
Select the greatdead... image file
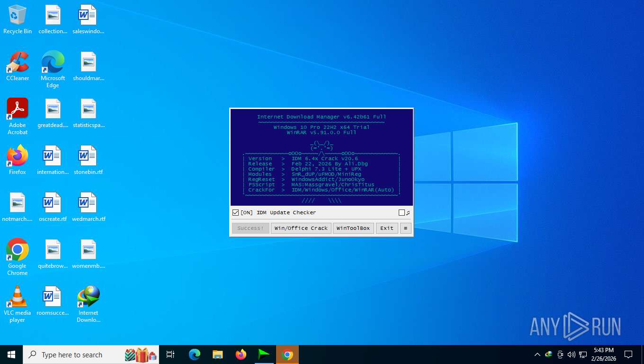point(53,113)
